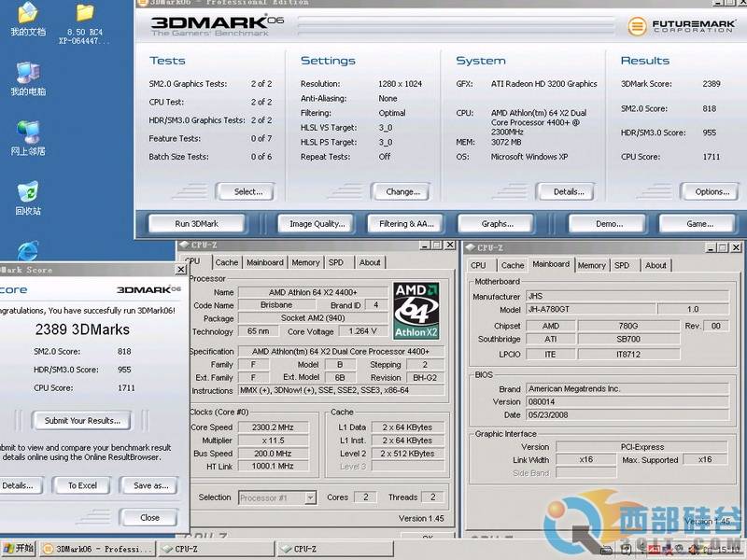
Task: Click the HT Link value 1000.1 MHz
Action: pos(273,466)
